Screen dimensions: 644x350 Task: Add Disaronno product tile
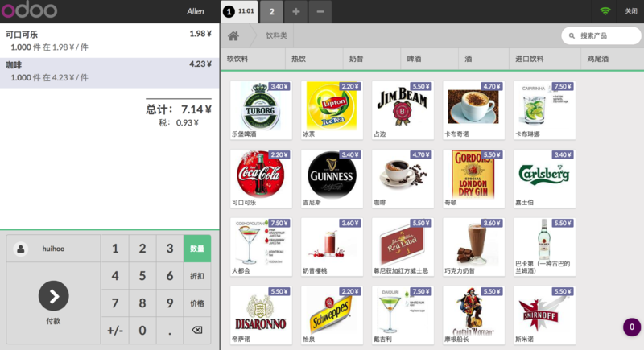(261, 315)
